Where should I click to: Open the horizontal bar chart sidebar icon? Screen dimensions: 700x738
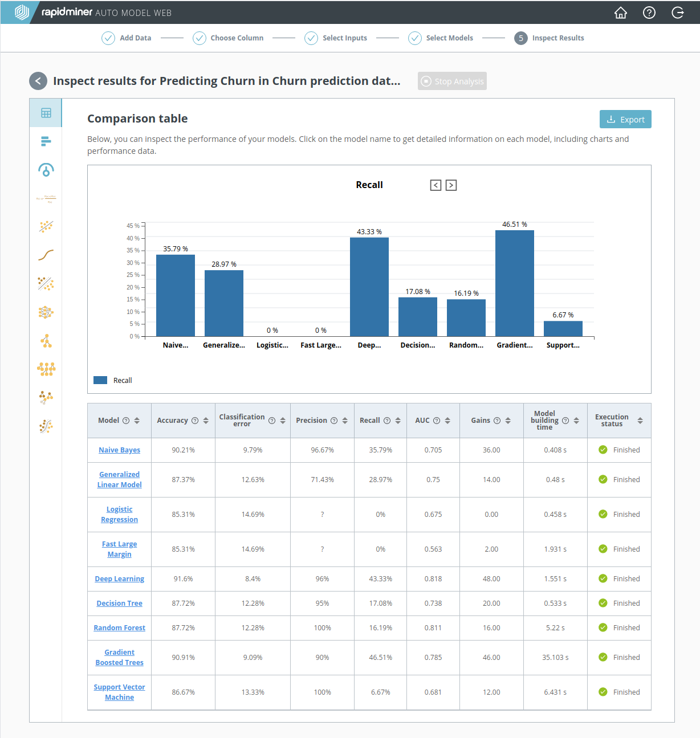pos(46,141)
